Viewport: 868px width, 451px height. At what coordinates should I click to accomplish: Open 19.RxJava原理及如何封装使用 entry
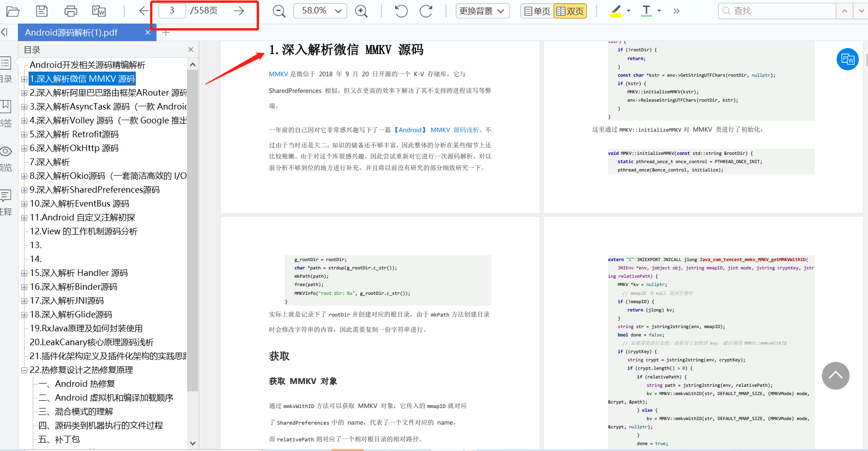click(x=86, y=329)
